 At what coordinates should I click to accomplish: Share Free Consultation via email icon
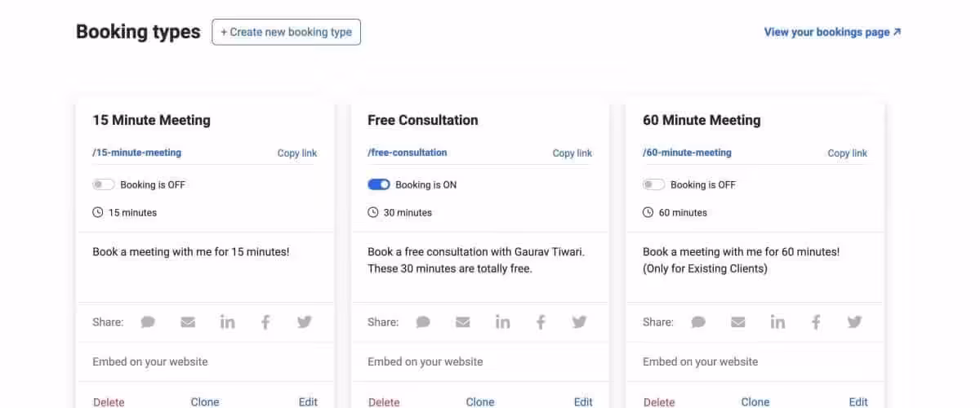(463, 322)
